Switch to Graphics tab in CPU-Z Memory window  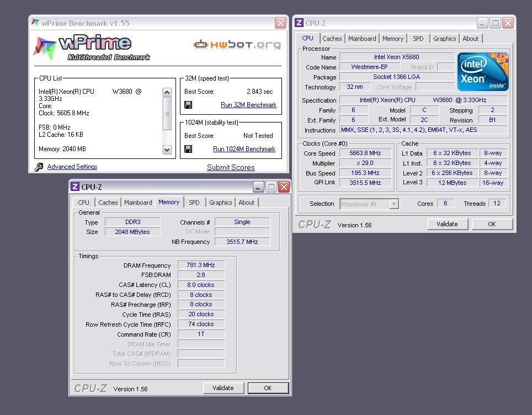pyautogui.click(x=221, y=203)
